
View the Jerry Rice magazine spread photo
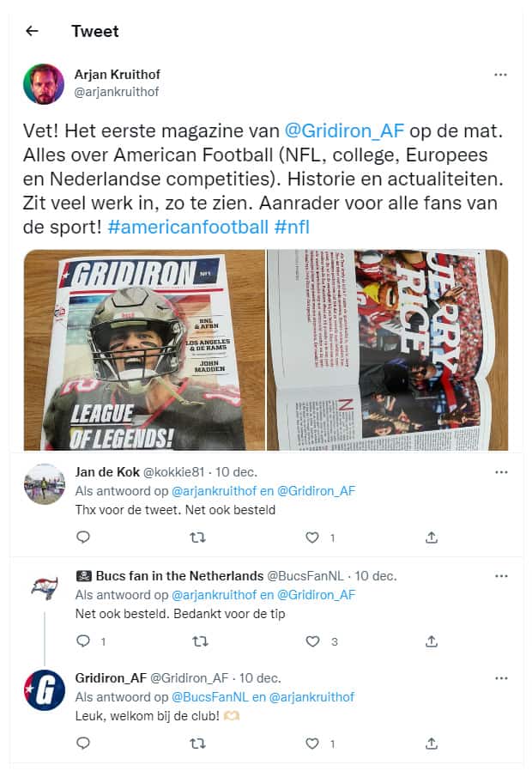388,349
